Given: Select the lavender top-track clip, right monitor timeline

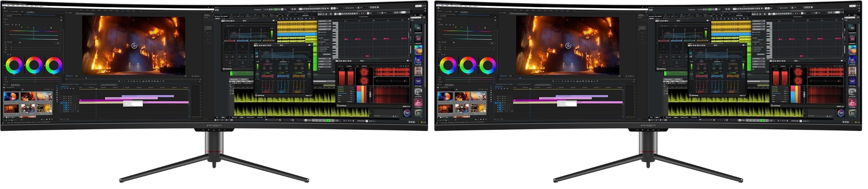Looking at the screenshot, I should pos(582,96).
